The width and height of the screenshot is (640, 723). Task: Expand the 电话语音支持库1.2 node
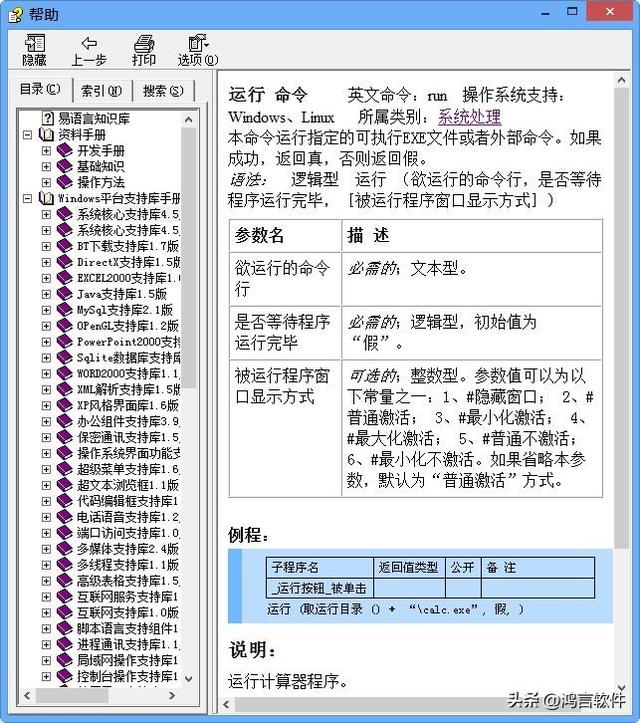pyautogui.click(x=46, y=517)
